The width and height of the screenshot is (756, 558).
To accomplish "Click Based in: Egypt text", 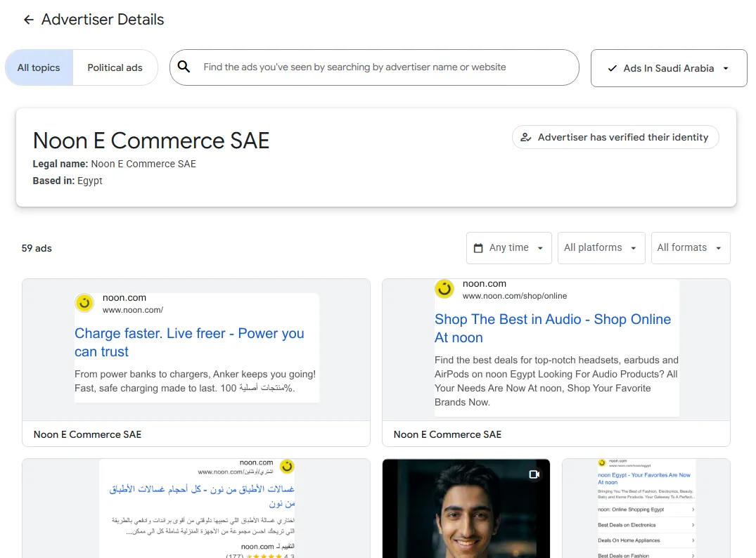I will [x=68, y=181].
